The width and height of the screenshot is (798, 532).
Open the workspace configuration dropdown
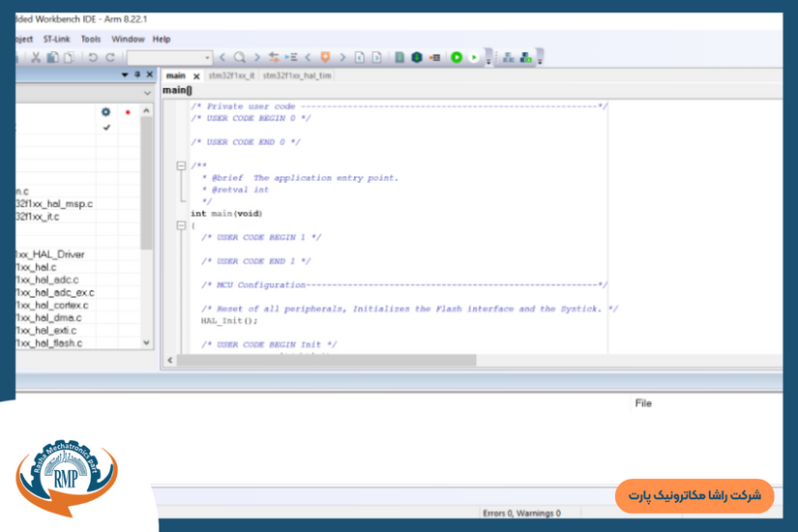pyautogui.click(x=147, y=94)
